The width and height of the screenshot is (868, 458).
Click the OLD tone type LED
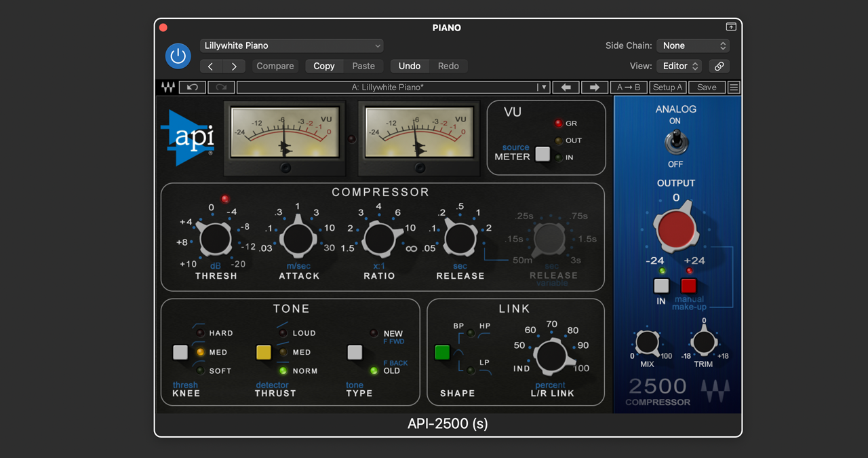click(x=374, y=370)
